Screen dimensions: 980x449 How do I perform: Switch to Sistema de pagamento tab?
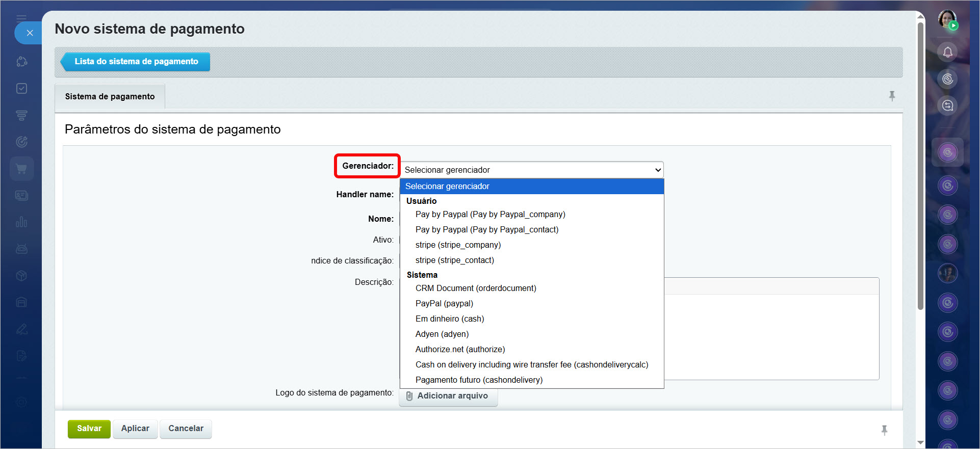[110, 97]
